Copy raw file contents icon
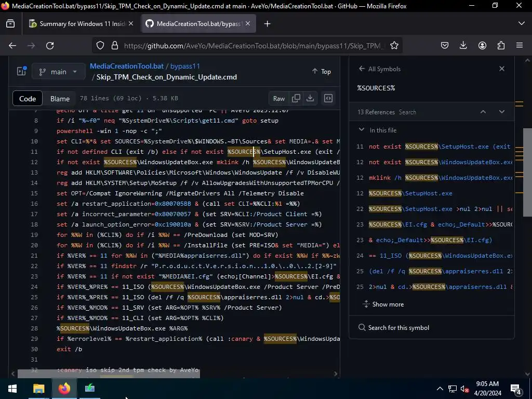The width and height of the screenshot is (532, 399). point(296,98)
